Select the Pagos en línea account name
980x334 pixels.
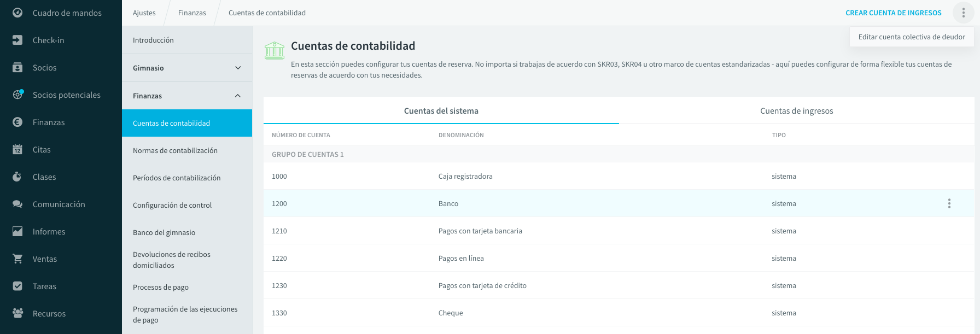[461, 258]
